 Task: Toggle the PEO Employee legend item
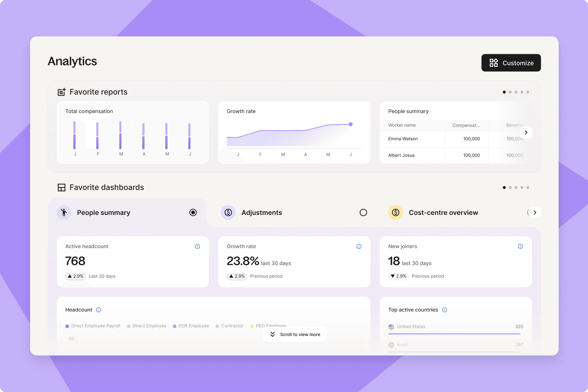(268, 326)
